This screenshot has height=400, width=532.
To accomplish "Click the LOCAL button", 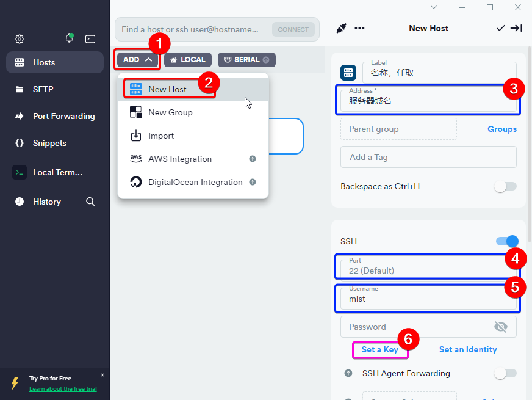I will tap(188, 60).
